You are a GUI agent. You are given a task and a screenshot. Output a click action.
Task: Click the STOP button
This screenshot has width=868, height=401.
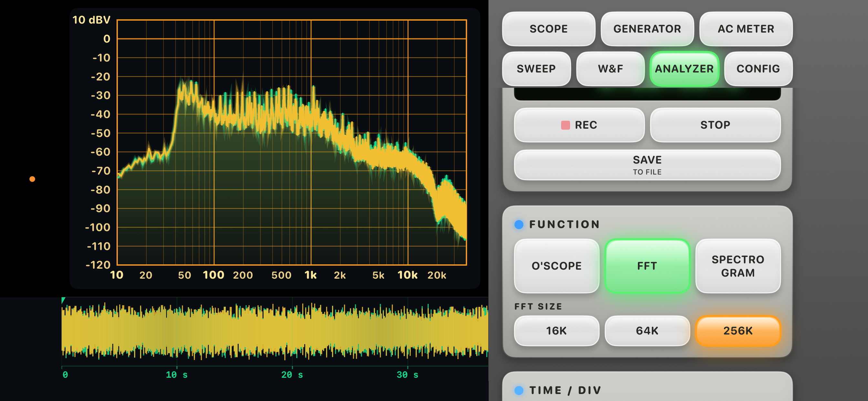tap(715, 125)
